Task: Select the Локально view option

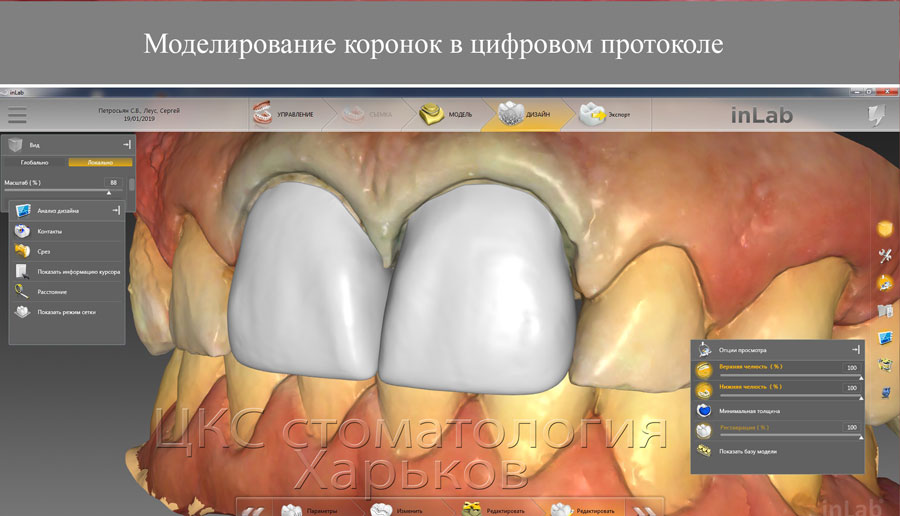Action: (x=100, y=162)
